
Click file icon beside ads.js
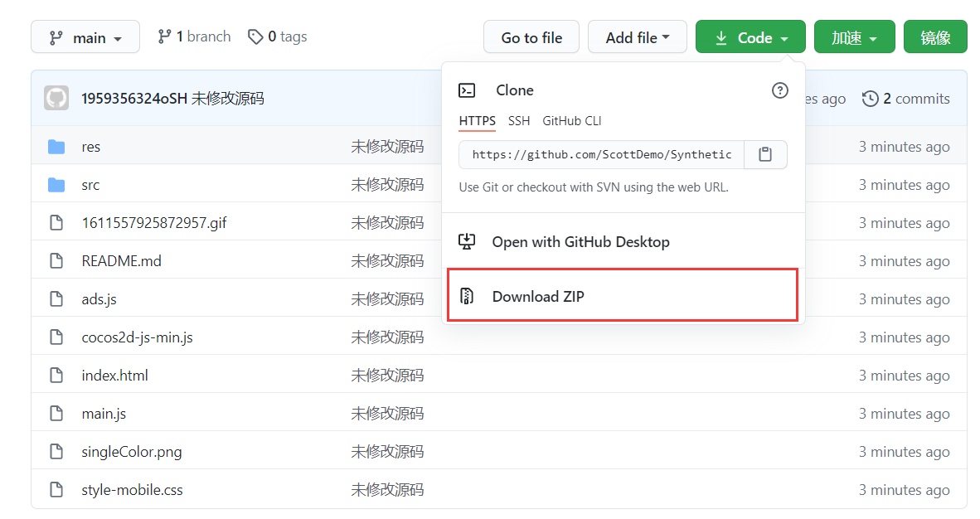[56, 299]
